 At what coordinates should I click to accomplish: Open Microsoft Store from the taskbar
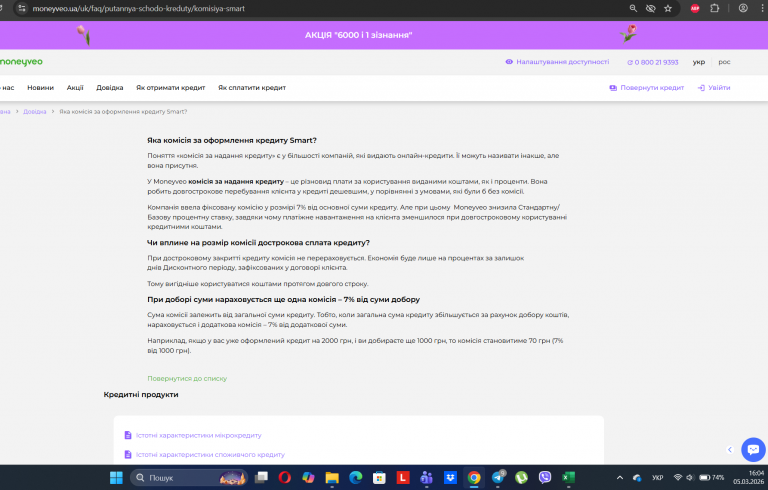tap(379, 478)
